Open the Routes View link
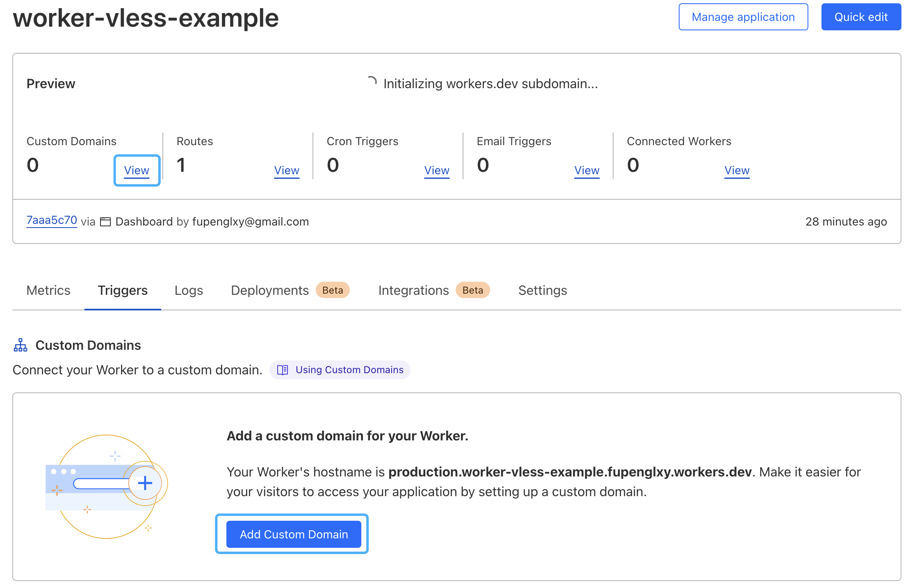 tap(287, 170)
